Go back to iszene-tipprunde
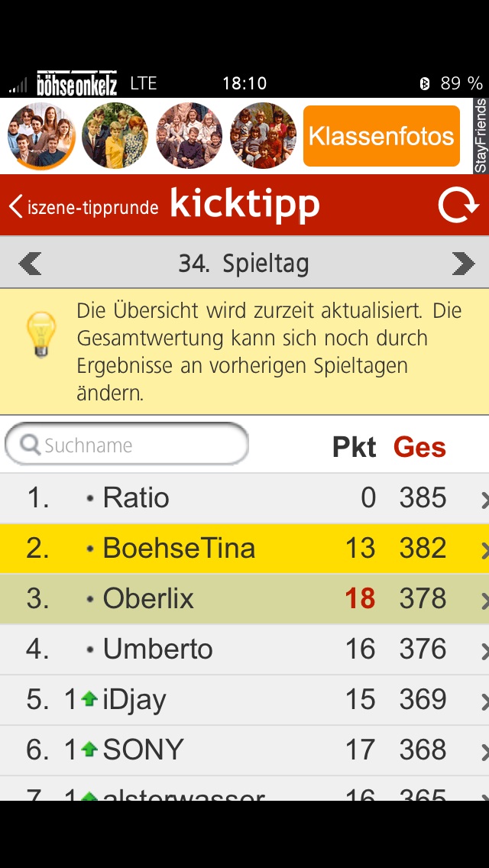This screenshot has height=868, width=489. click(83, 206)
